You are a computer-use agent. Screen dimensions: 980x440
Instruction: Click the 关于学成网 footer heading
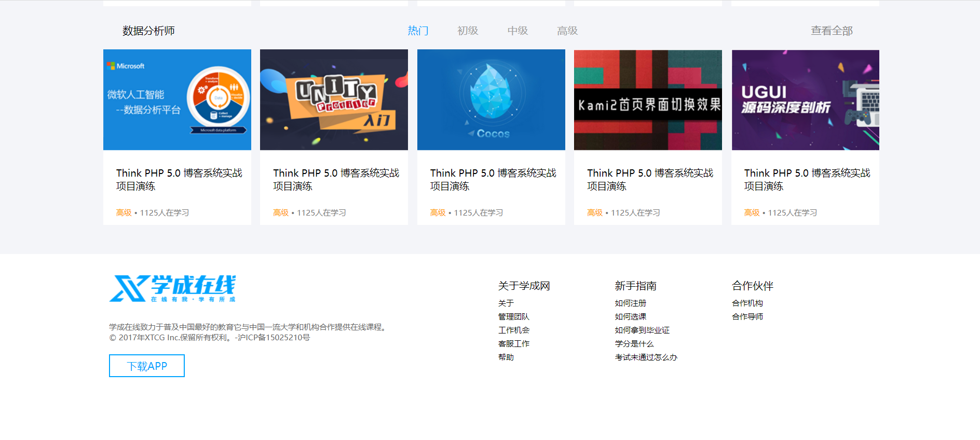pos(524,286)
